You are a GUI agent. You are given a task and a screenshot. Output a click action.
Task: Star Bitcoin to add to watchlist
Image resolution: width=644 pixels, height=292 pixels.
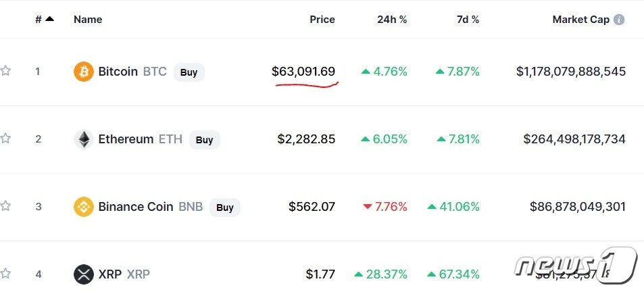tap(6, 71)
